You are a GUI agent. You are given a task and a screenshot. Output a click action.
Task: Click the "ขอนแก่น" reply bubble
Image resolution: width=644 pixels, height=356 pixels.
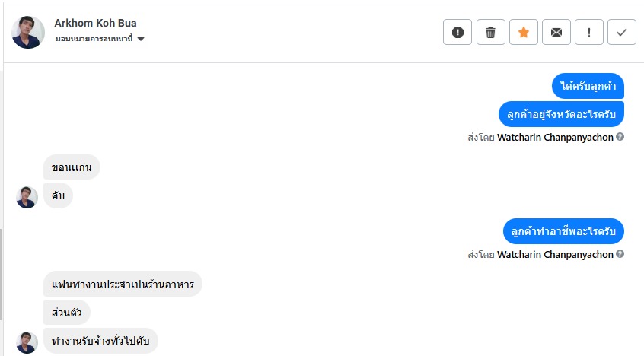point(72,167)
